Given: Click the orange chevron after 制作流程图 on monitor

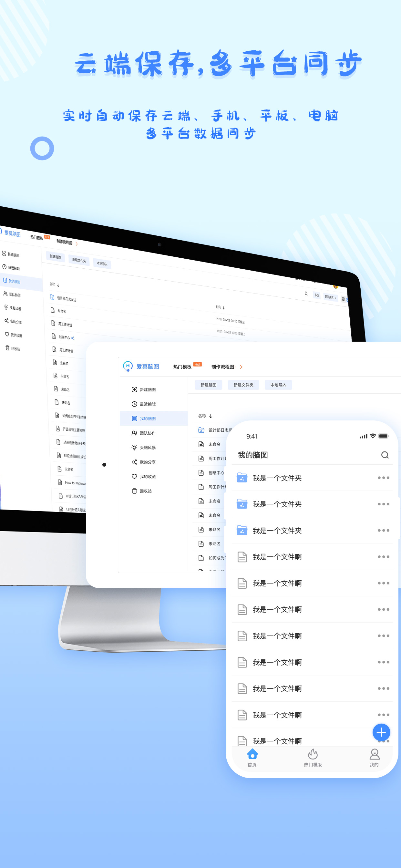Looking at the screenshot, I should point(77,243).
